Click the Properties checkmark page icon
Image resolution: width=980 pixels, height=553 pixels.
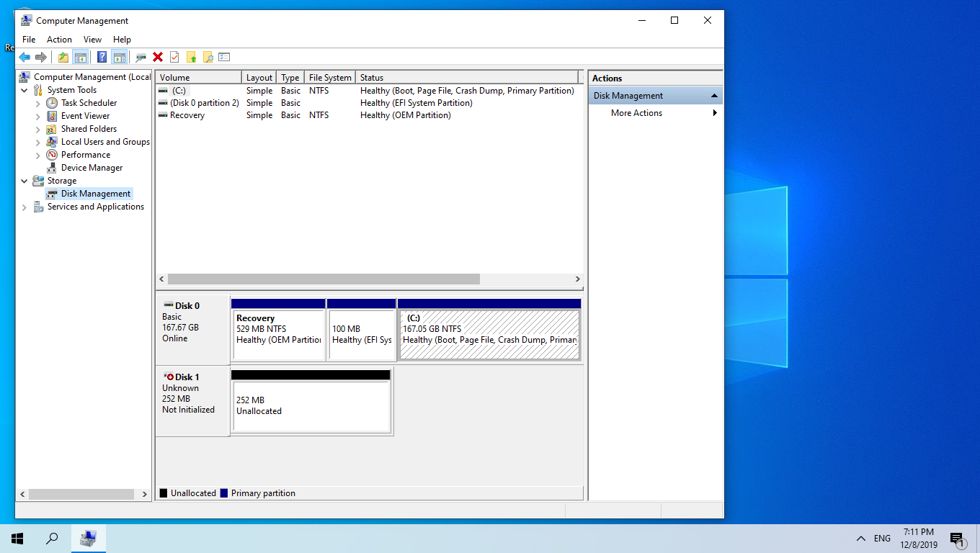point(174,57)
